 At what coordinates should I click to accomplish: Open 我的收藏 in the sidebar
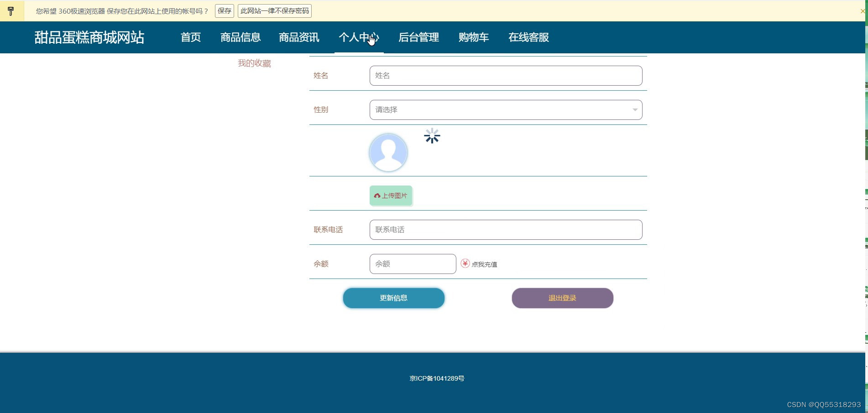point(254,63)
